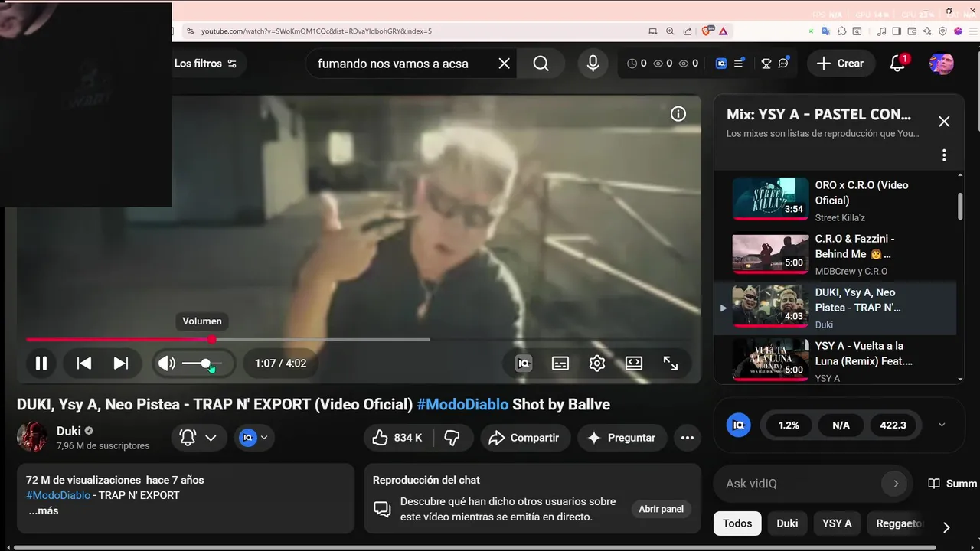
Task: Click the playlist panel scrollbar
Action: click(x=960, y=205)
